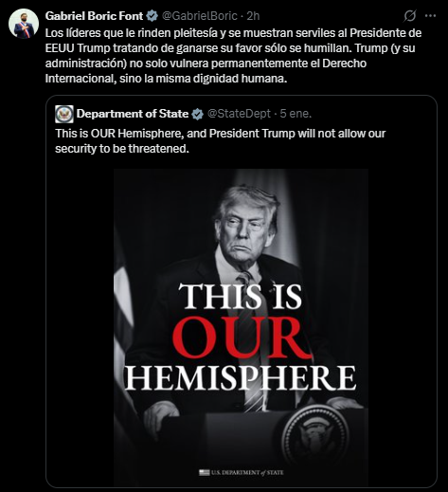
Task: Open the Gabriel Boric Font display name
Action: pos(94,16)
